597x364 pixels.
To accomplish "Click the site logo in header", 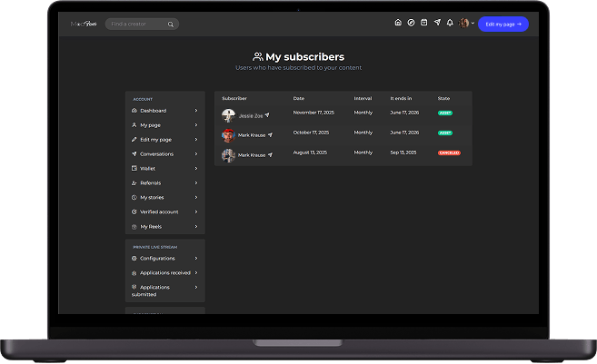I will click(x=84, y=24).
